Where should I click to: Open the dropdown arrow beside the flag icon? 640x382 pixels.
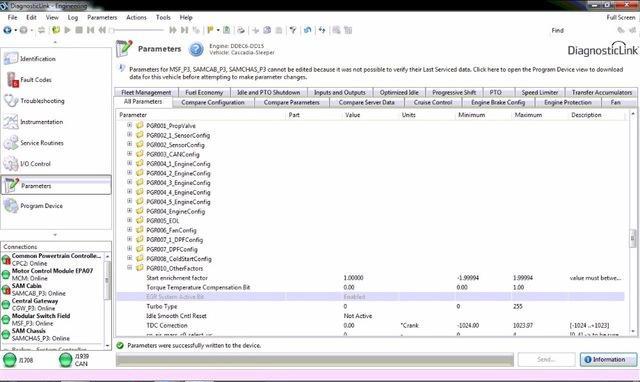point(218,30)
